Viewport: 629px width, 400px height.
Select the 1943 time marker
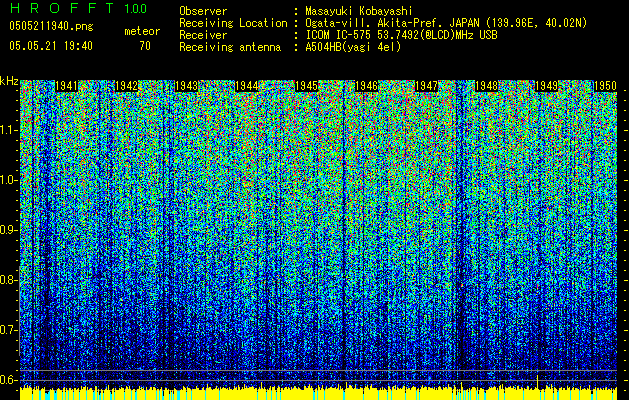coord(187,87)
